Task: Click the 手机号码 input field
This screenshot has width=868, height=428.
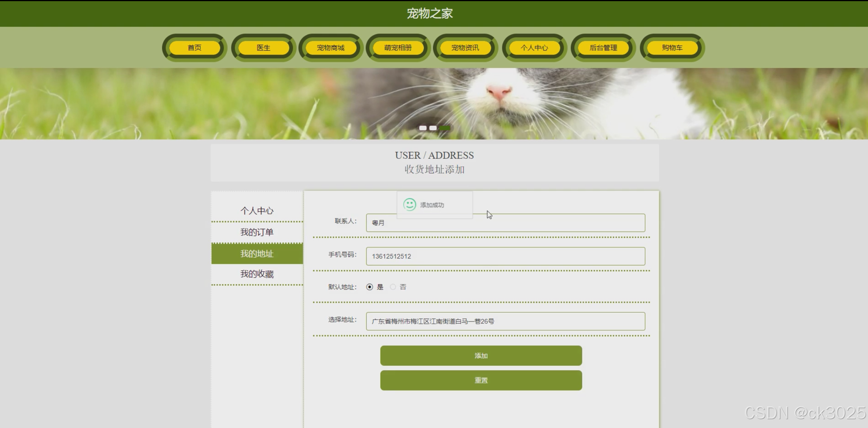Action: coord(505,256)
